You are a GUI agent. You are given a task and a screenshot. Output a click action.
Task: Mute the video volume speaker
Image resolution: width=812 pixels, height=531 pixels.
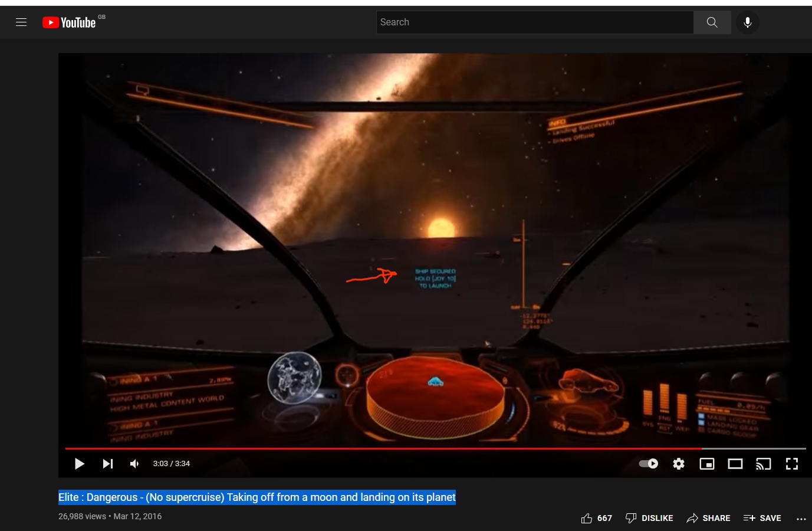click(x=134, y=464)
